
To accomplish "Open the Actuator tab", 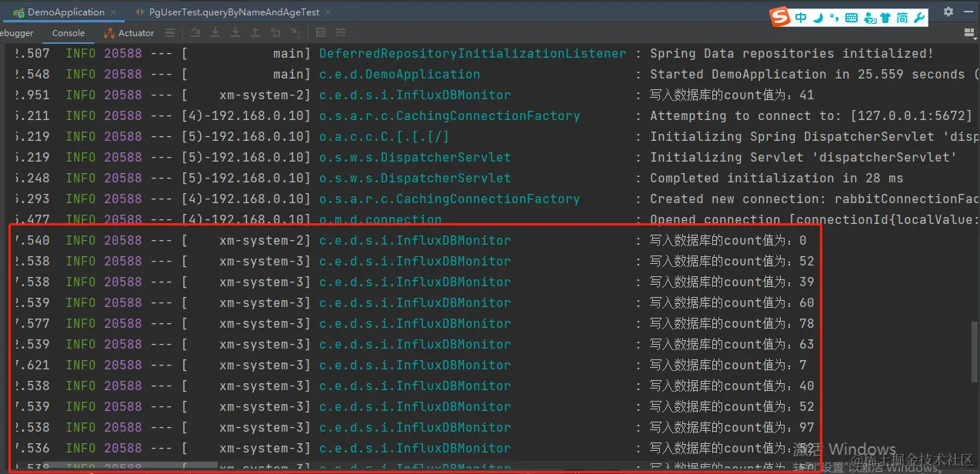I will (128, 33).
